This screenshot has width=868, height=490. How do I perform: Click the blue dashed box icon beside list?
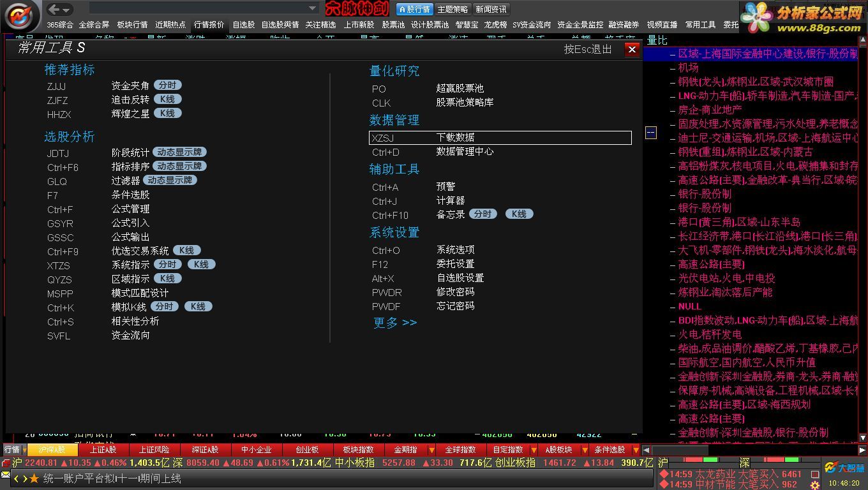click(x=651, y=133)
